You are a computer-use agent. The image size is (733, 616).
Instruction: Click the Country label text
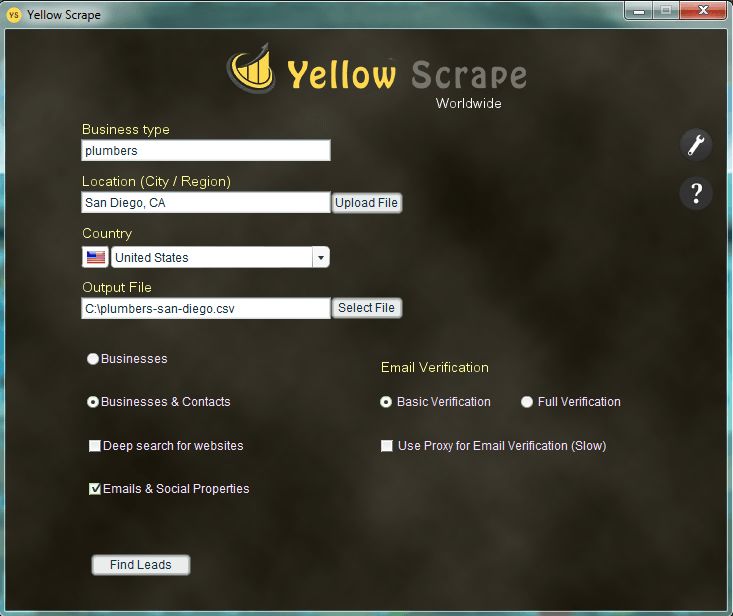(107, 233)
